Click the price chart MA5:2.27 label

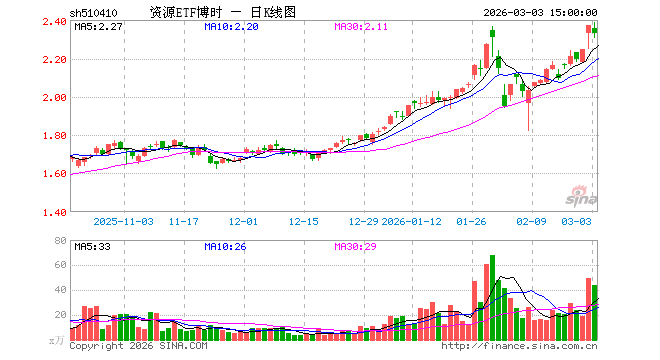[x=98, y=27]
